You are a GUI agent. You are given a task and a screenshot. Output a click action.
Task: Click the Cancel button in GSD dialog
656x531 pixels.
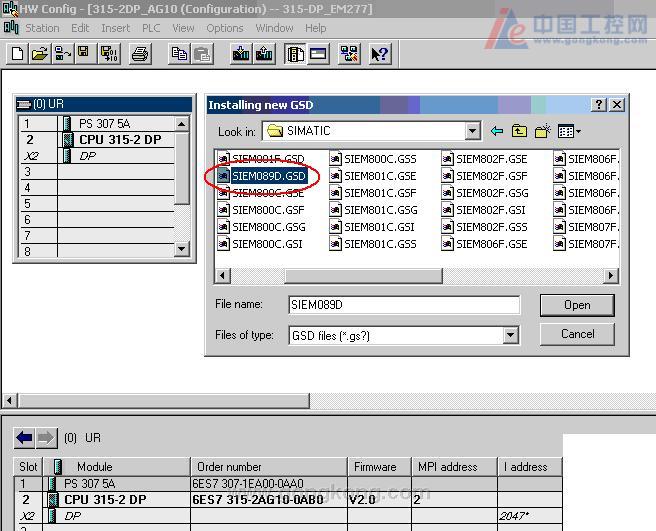point(577,334)
